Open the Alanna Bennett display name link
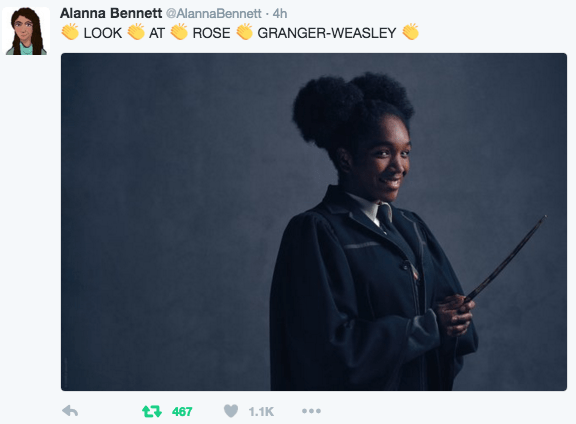576x424 pixels. click(111, 14)
